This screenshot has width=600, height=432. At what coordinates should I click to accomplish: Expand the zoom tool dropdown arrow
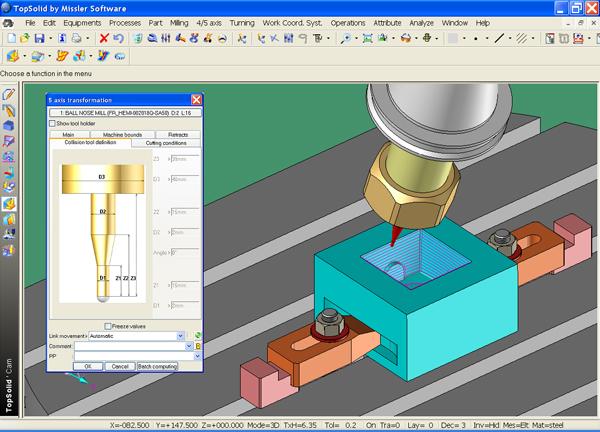click(x=356, y=39)
